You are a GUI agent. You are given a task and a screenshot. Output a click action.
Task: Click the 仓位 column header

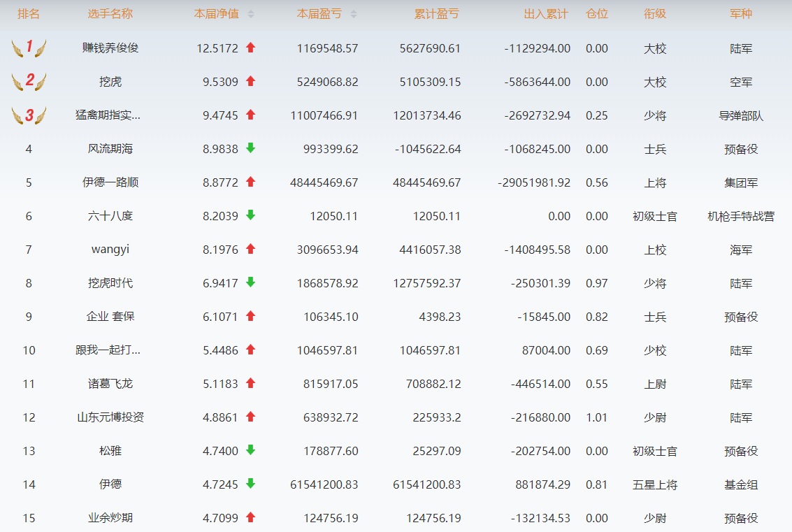(x=597, y=14)
